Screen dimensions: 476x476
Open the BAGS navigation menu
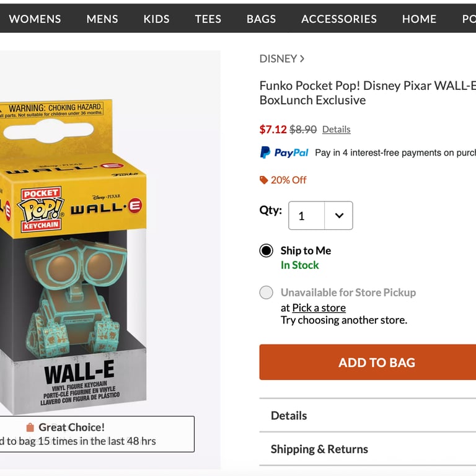(261, 19)
